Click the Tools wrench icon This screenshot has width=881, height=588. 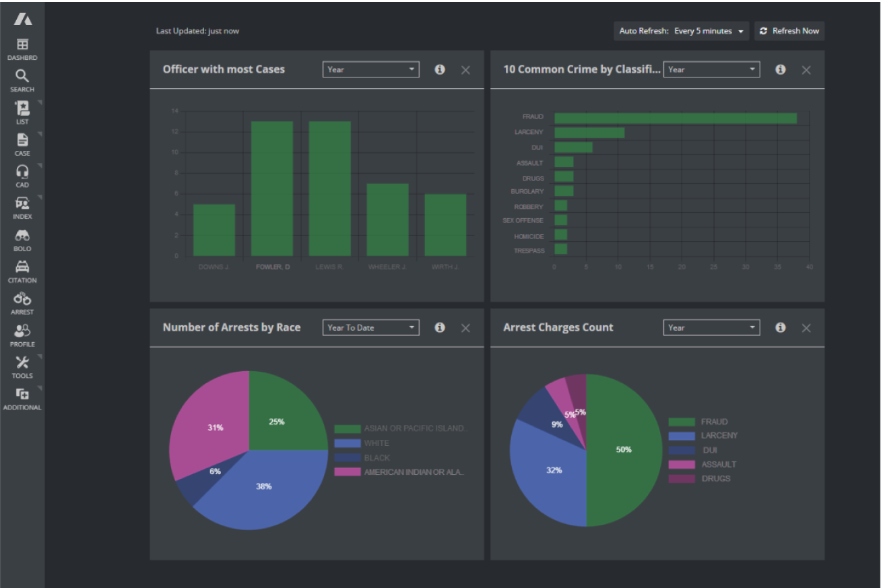pyautogui.click(x=22, y=363)
